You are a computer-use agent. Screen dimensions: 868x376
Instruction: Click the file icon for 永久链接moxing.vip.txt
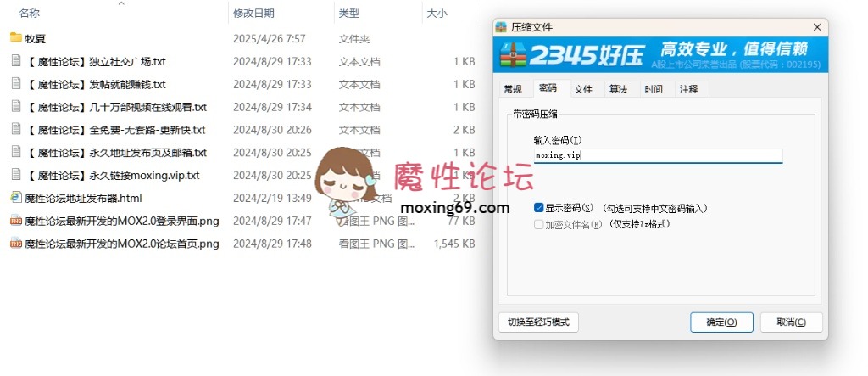[x=16, y=175]
